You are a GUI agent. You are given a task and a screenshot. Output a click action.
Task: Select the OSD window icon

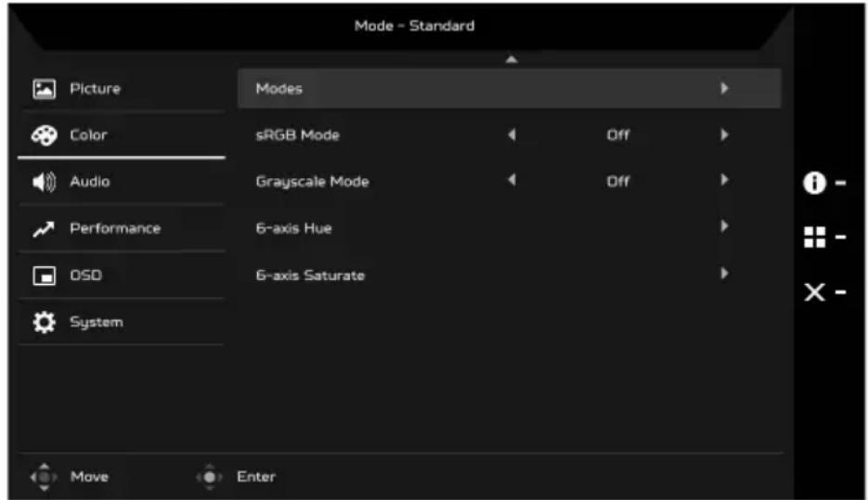click(44, 276)
